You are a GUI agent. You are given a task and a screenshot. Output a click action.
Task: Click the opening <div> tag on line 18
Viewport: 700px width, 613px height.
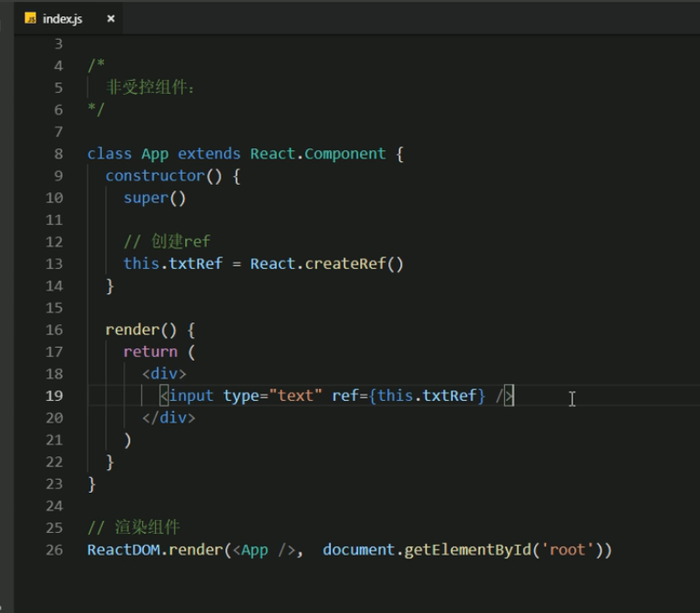pos(164,373)
